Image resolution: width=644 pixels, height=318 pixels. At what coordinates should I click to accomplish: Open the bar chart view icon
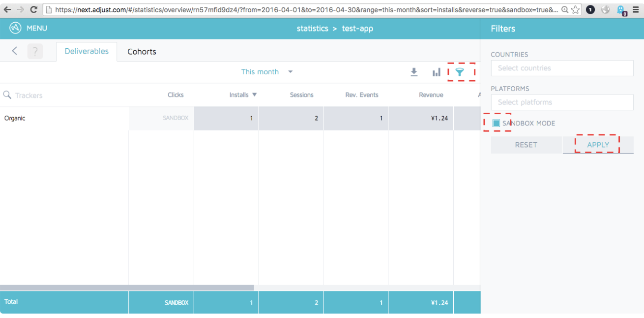(x=437, y=72)
